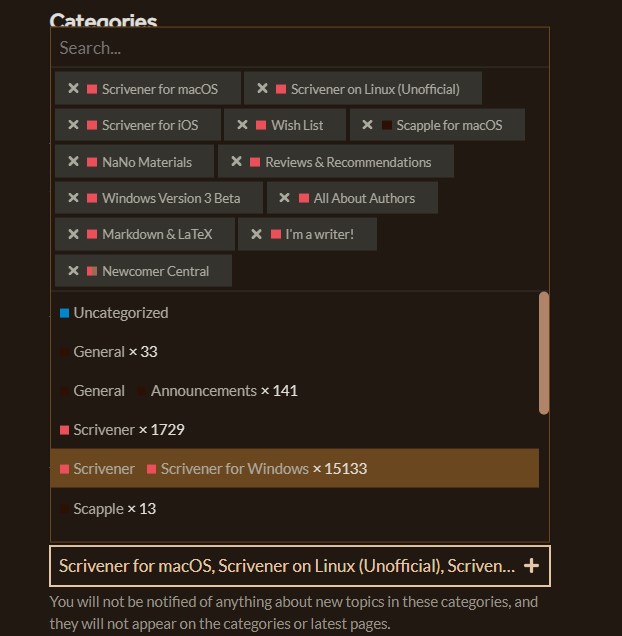Remove the Wish List tag
The width and height of the screenshot is (622, 636).
[242, 125]
